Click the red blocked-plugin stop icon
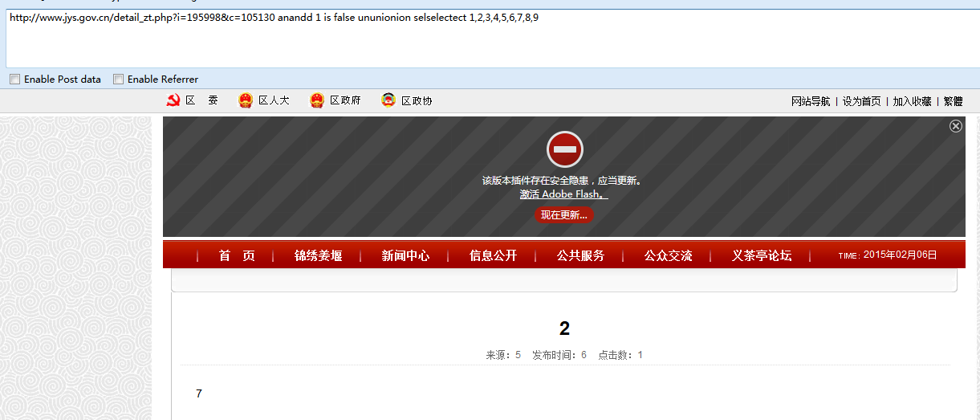The height and width of the screenshot is (420, 980). (x=565, y=149)
